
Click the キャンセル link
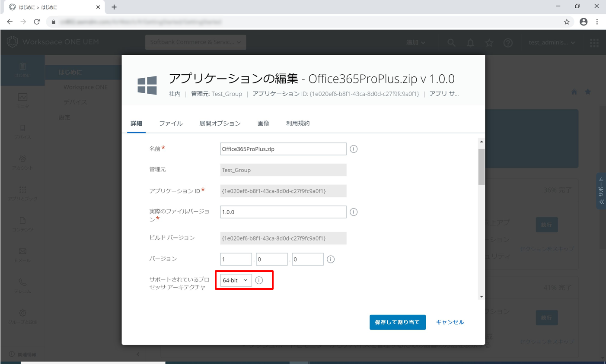(x=450, y=322)
